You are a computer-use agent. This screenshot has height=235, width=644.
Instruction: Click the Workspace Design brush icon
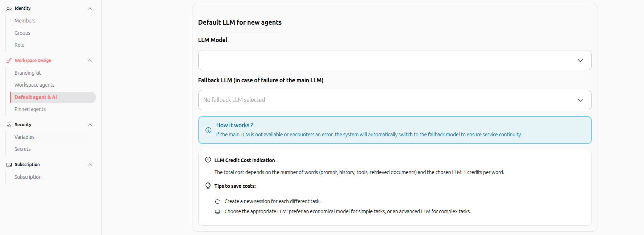coord(9,61)
